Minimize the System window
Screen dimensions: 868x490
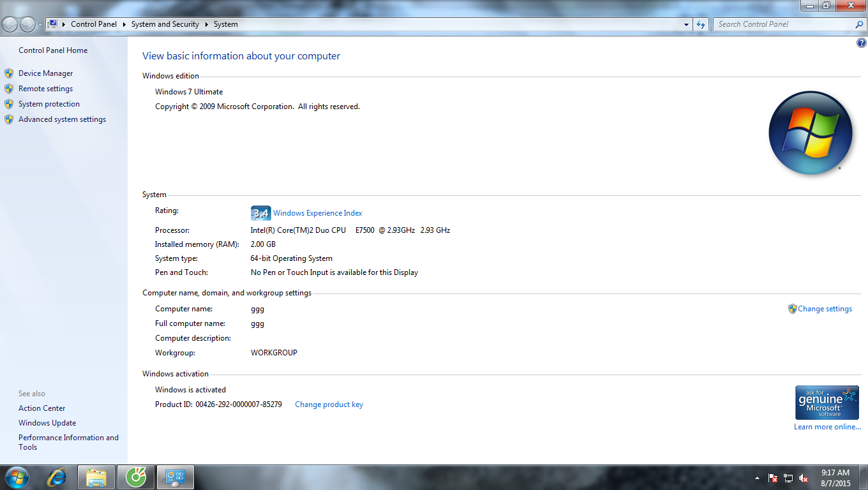pos(810,5)
